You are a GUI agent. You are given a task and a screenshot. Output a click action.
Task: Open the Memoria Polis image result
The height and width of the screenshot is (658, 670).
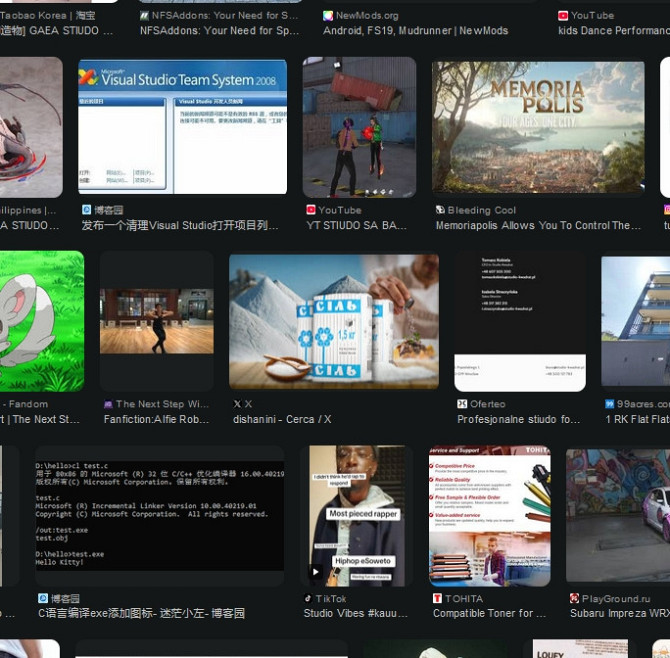tap(538, 126)
